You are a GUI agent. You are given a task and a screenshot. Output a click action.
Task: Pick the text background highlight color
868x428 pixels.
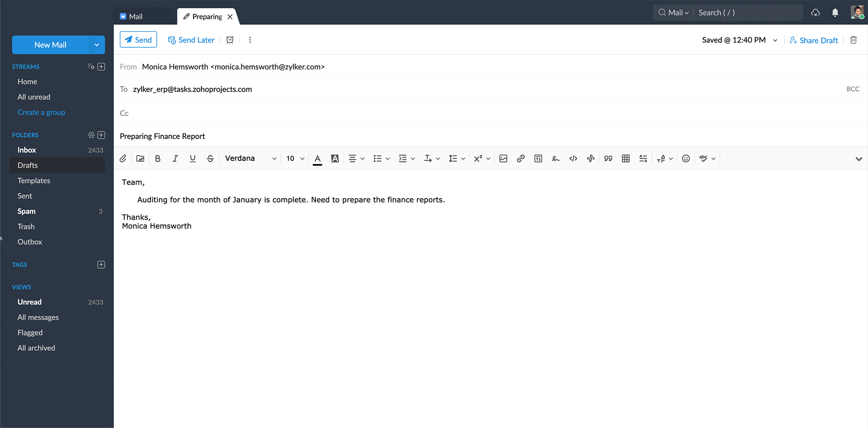pos(335,159)
